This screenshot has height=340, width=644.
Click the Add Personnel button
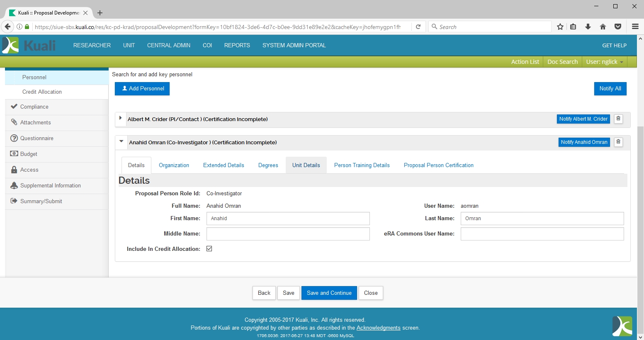point(142,89)
